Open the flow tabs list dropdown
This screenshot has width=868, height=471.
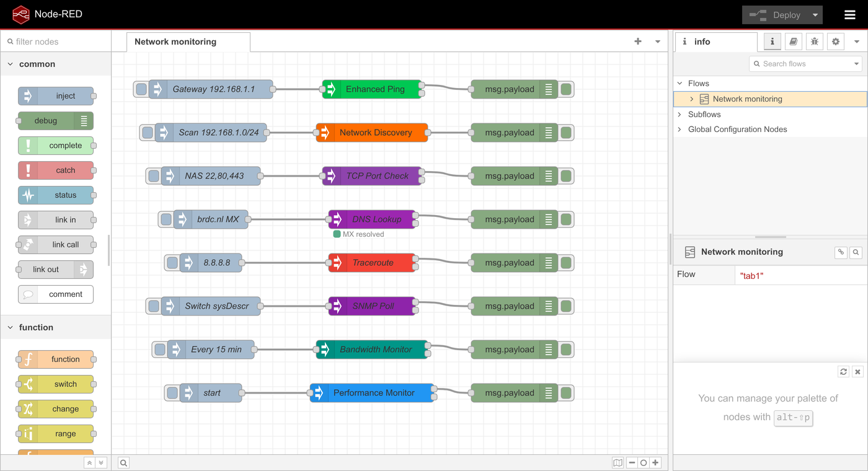point(658,42)
